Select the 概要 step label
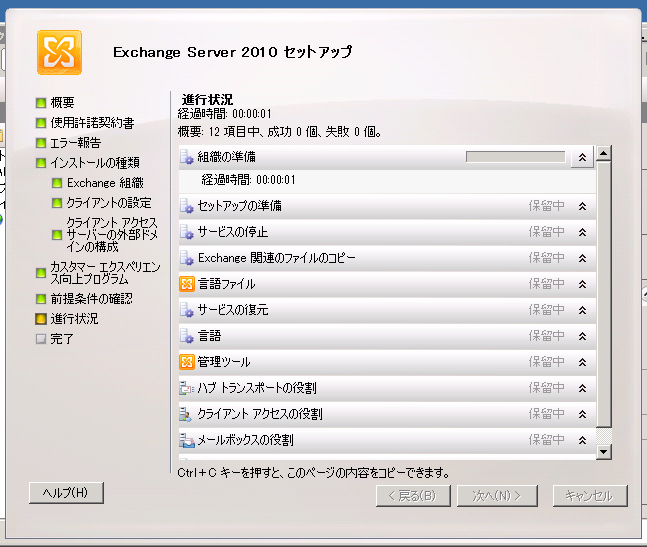Screen dimensions: 647x547 pos(62,103)
